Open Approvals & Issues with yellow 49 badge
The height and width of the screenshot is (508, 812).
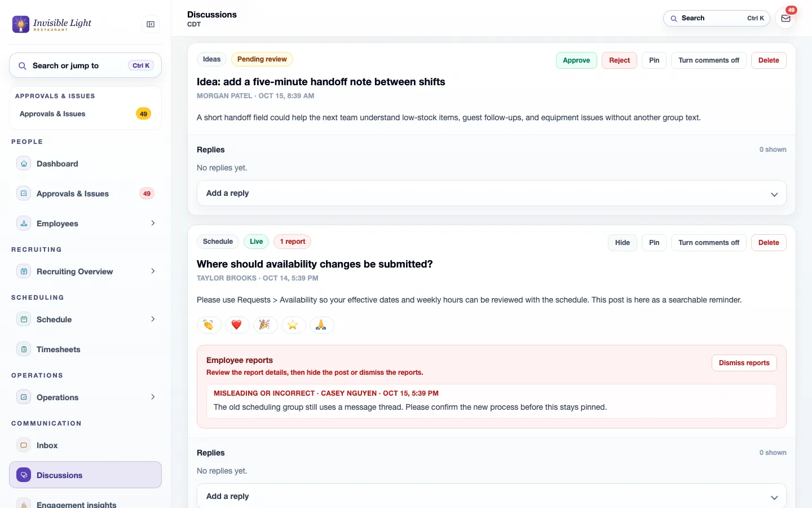pos(85,114)
